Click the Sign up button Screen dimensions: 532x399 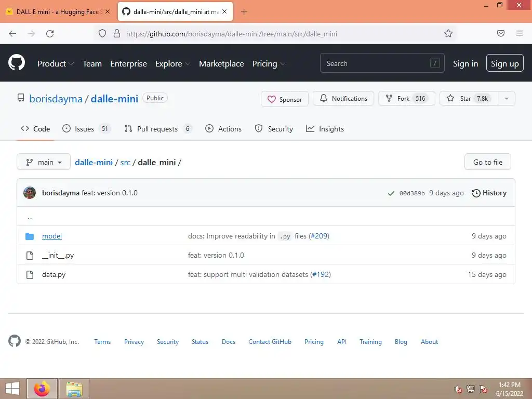(505, 63)
